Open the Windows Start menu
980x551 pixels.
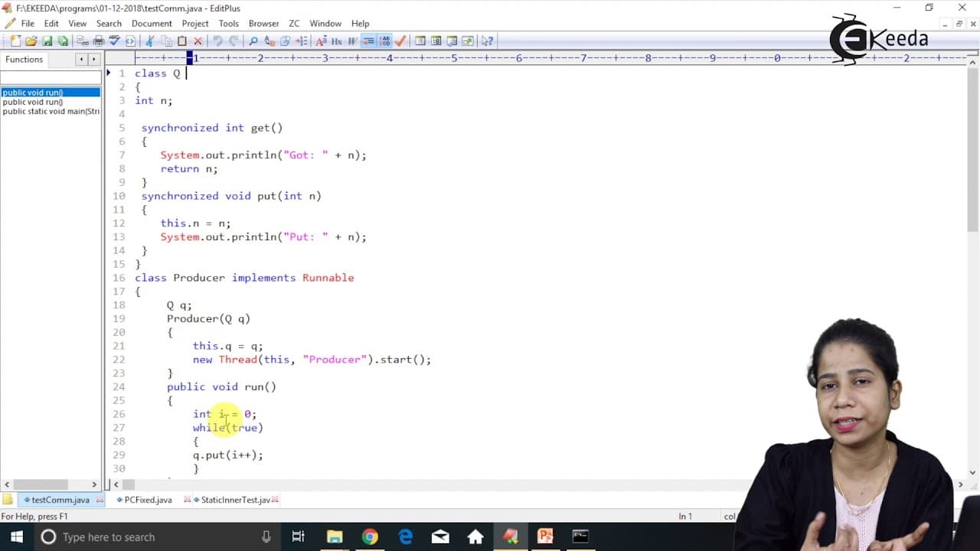point(16,536)
